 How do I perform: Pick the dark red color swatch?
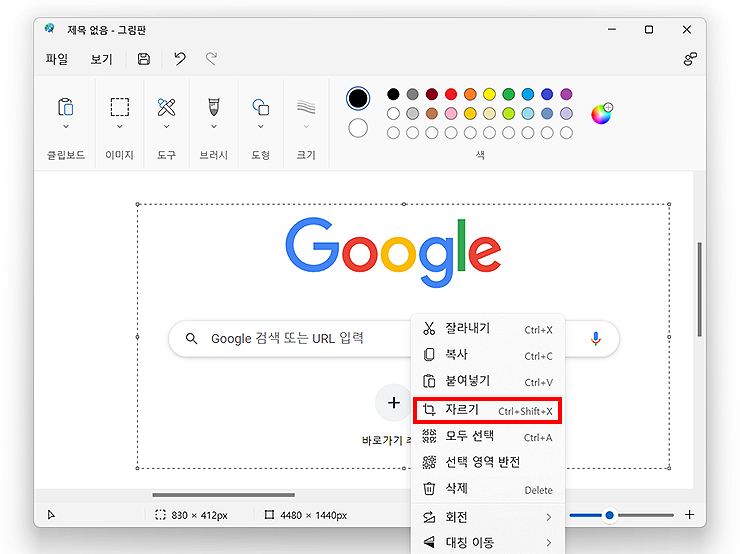[432, 94]
